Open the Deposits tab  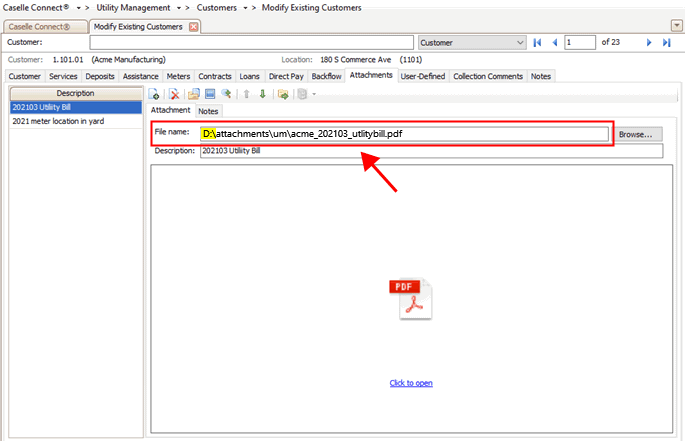point(100,76)
